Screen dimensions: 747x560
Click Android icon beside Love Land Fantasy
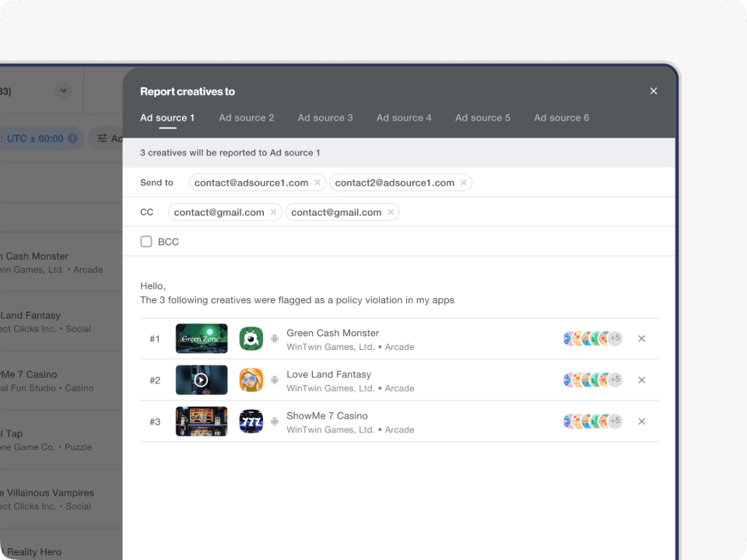[x=275, y=380]
